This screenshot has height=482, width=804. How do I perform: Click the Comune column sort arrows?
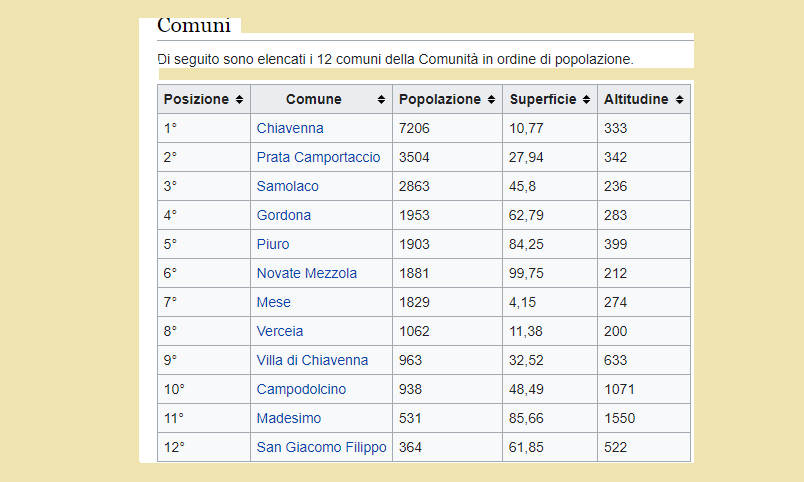pyautogui.click(x=381, y=99)
